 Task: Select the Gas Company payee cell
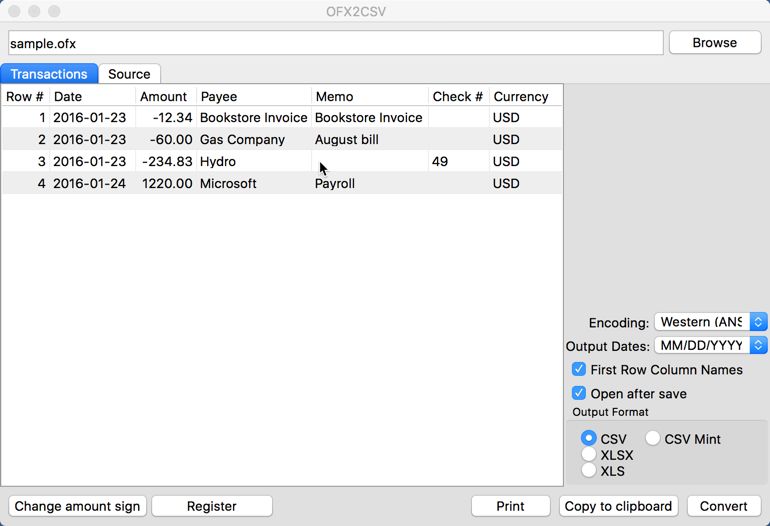pos(254,139)
